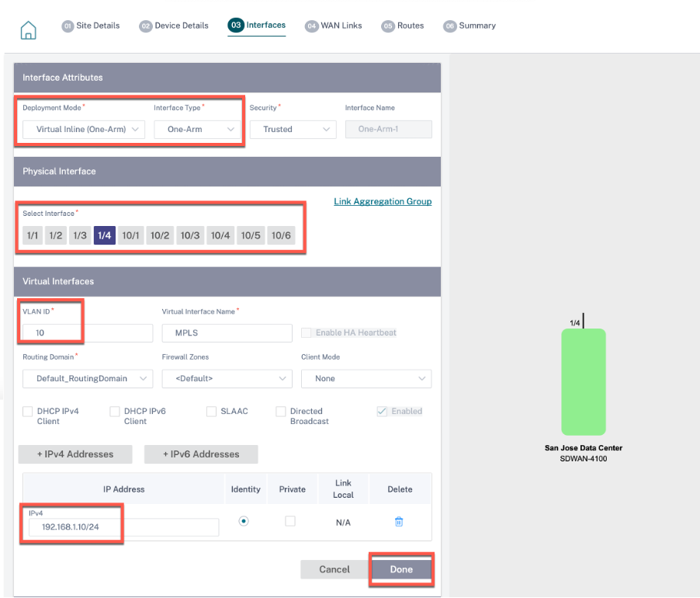The width and height of the screenshot is (700, 598).
Task: Add an IPv6 address
Action: point(201,454)
